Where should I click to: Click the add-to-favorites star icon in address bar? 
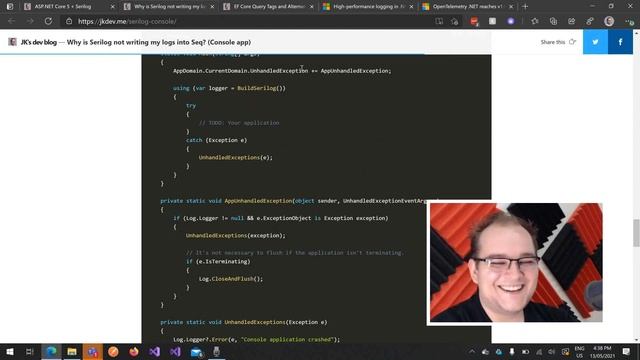[455, 21]
